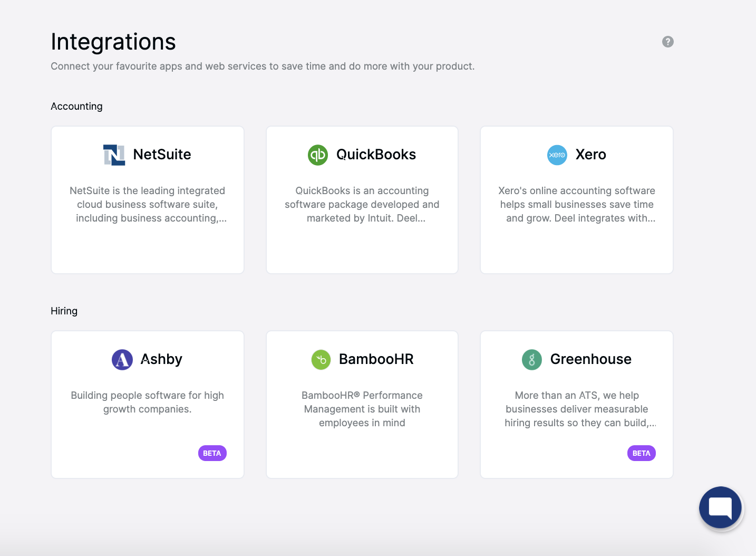
Task: Click the 'Connect your favourite apps' subtitle
Action: pyautogui.click(x=263, y=66)
